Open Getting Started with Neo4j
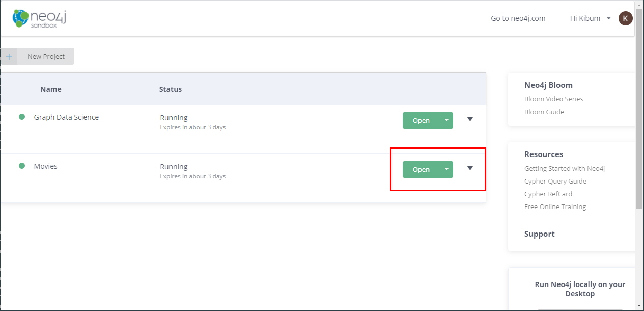The image size is (644, 311). tap(564, 168)
